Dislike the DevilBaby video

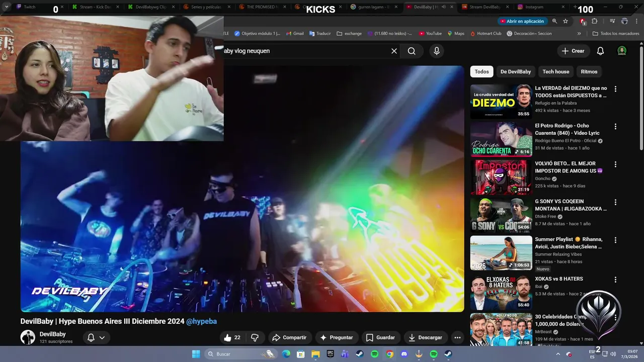tap(255, 337)
